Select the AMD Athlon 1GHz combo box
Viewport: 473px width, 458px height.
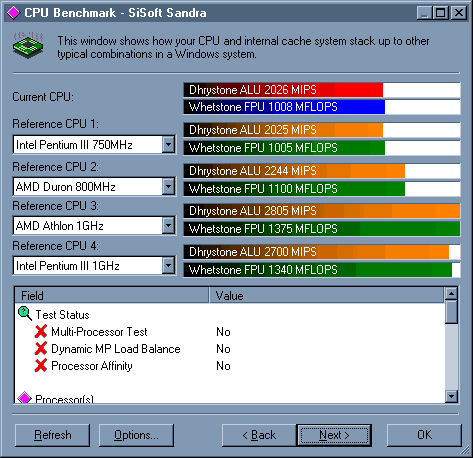coord(94,226)
